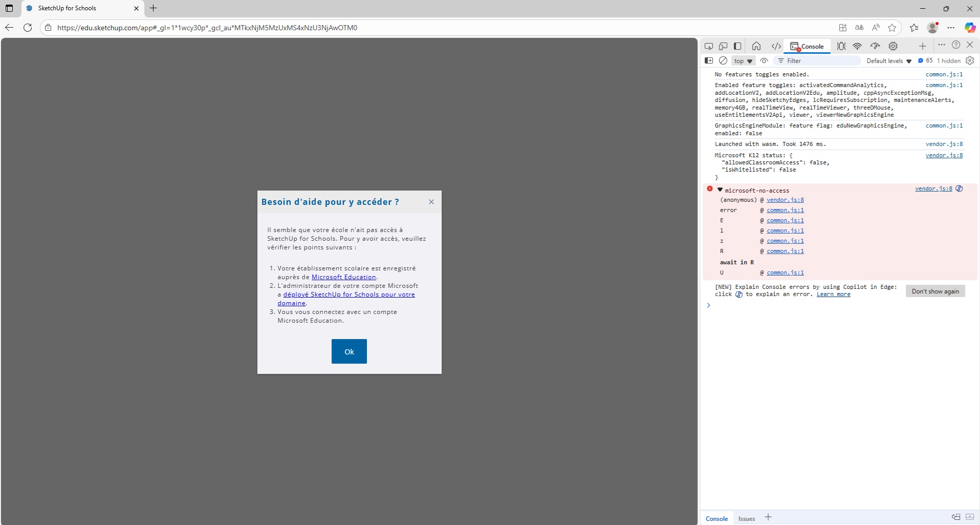The height and width of the screenshot is (525, 980).
Task: Open vendor.js:8 link for Microsoft K12 status
Action: [x=944, y=155]
